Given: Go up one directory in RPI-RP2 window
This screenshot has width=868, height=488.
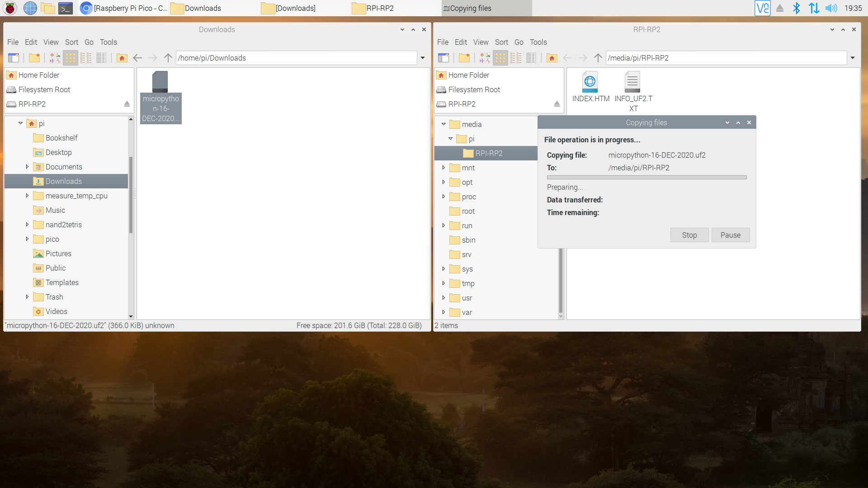Looking at the screenshot, I should coord(598,58).
